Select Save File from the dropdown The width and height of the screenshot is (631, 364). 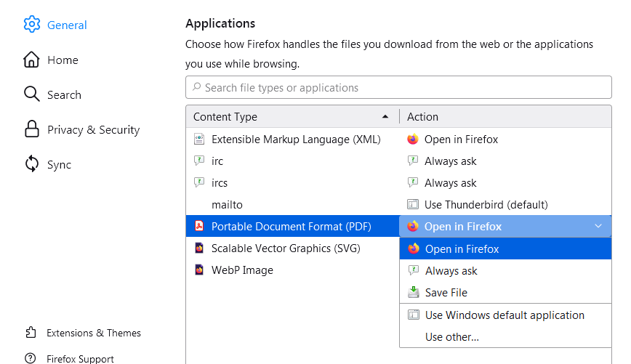point(446,293)
